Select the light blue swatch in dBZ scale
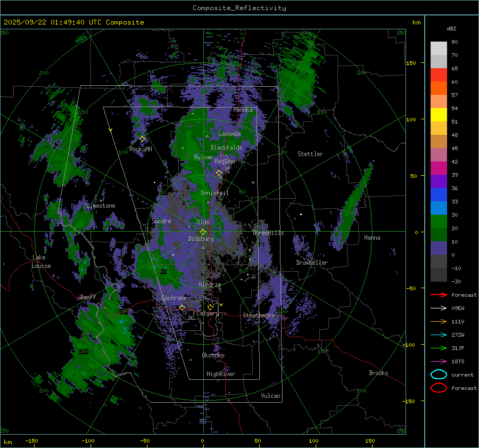 pyautogui.click(x=439, y=208)
